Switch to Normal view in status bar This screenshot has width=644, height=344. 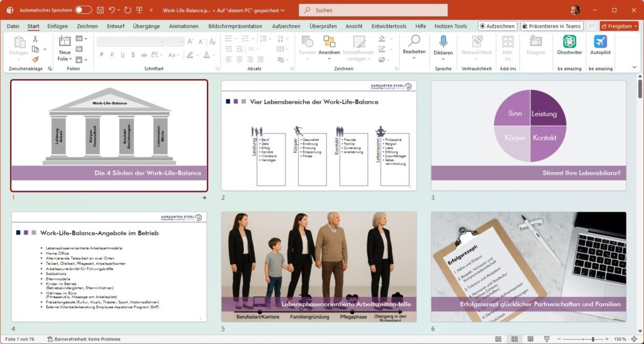point(498,339)
